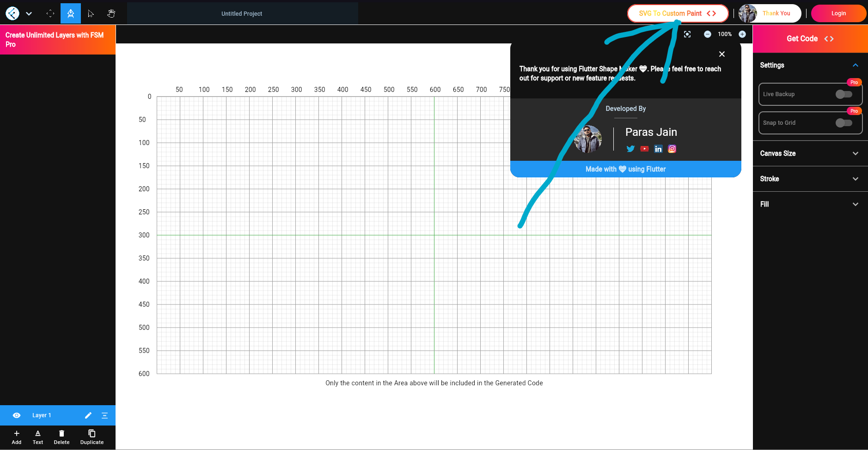
Task: Open developer's Instagram profile
Action: pyautogui.click(x=672, y=149)
